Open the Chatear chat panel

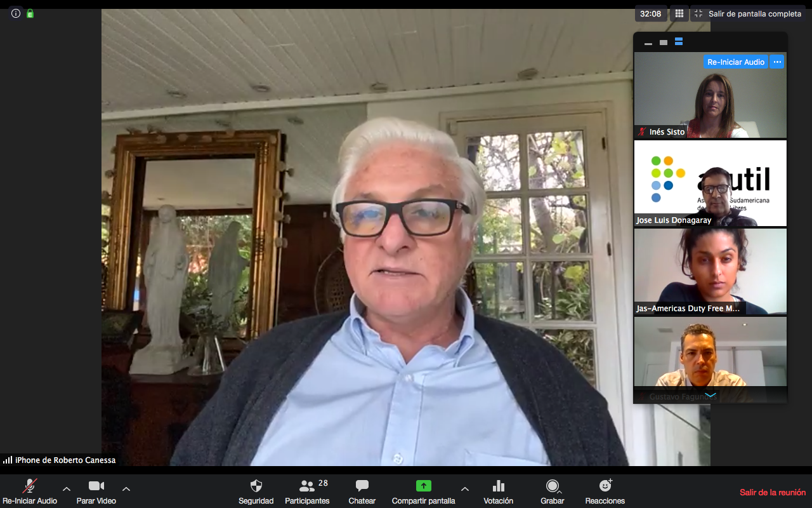coord(362,486)
